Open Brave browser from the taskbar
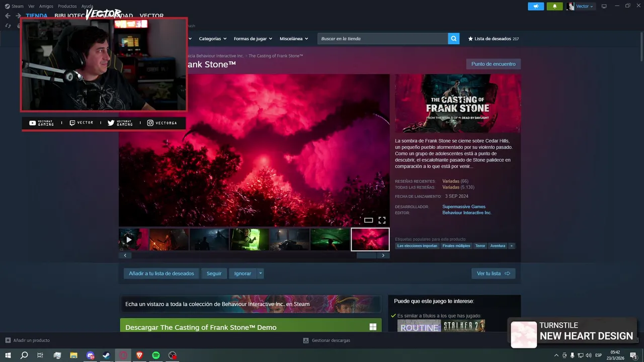 click(139, 355)
